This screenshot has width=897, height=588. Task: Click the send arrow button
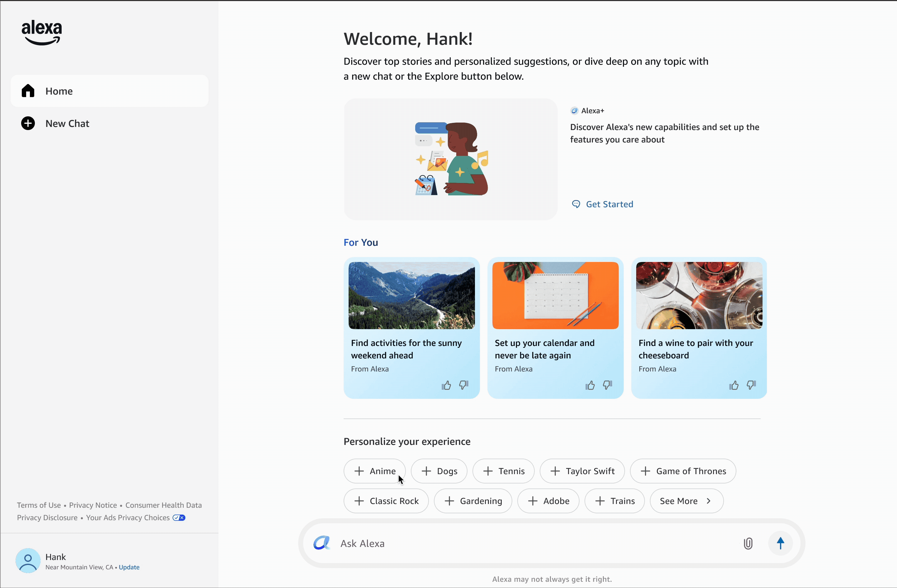pos(781,544)
